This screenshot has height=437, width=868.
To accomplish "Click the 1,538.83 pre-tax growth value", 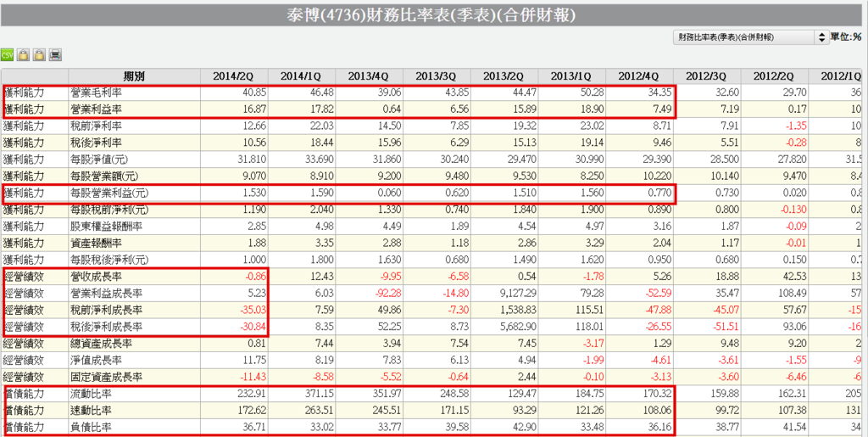I will (517, 311).
